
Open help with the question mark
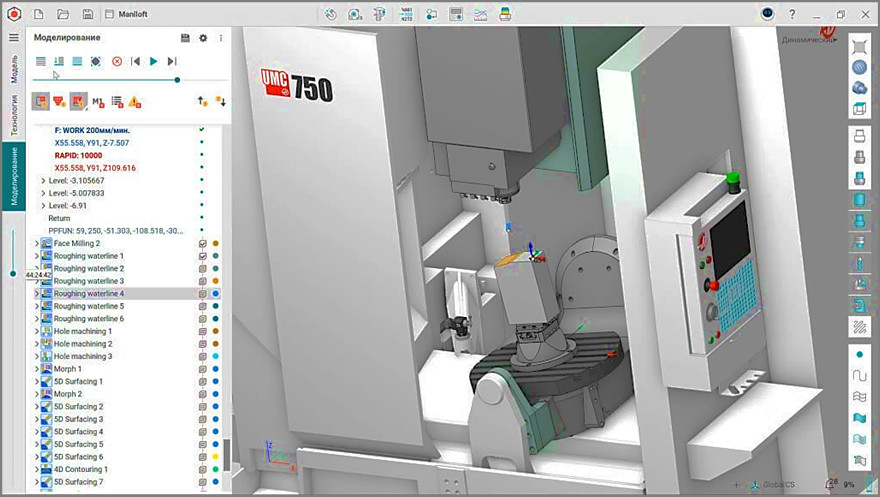coord(792,14)
